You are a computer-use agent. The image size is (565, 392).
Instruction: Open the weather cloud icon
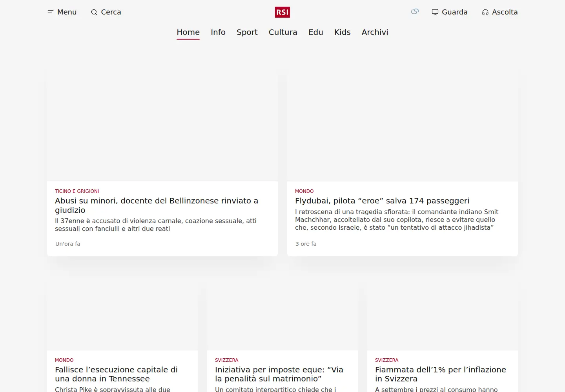tap(415, 12)
